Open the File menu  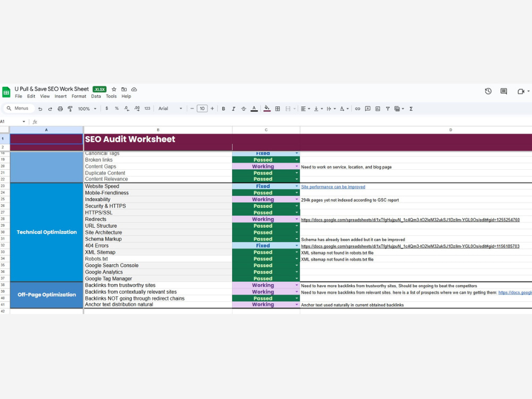point(19,96)
